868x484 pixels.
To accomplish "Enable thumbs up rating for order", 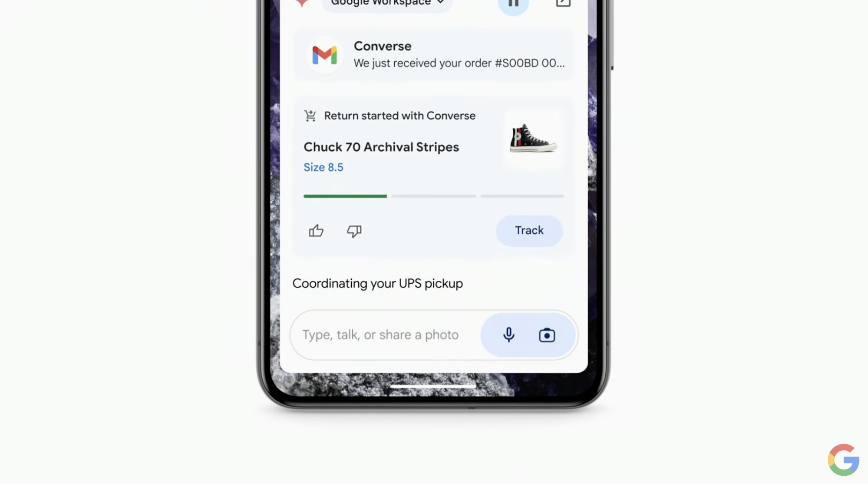I will (316, 231).
